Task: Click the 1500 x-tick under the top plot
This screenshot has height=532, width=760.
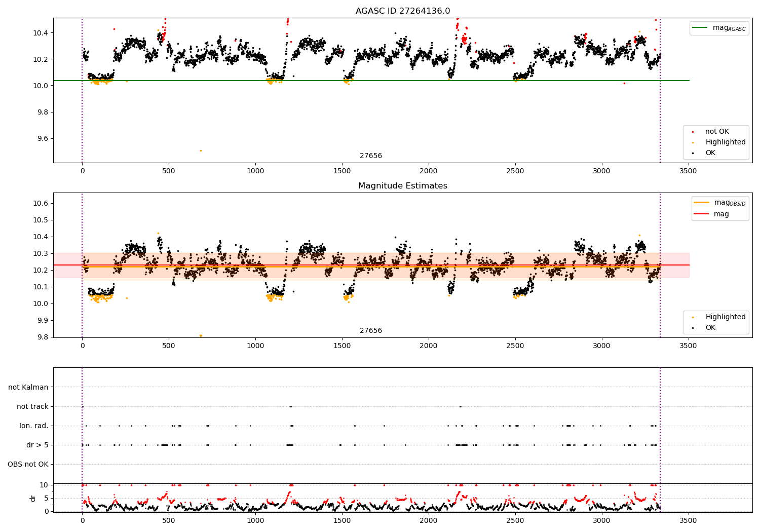Action: click(342, 171)
